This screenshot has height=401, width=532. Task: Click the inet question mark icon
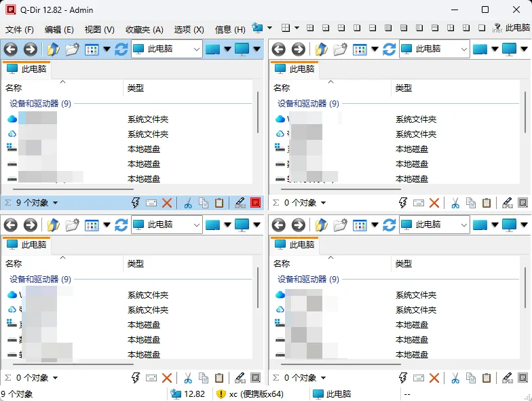click(497, 28)
